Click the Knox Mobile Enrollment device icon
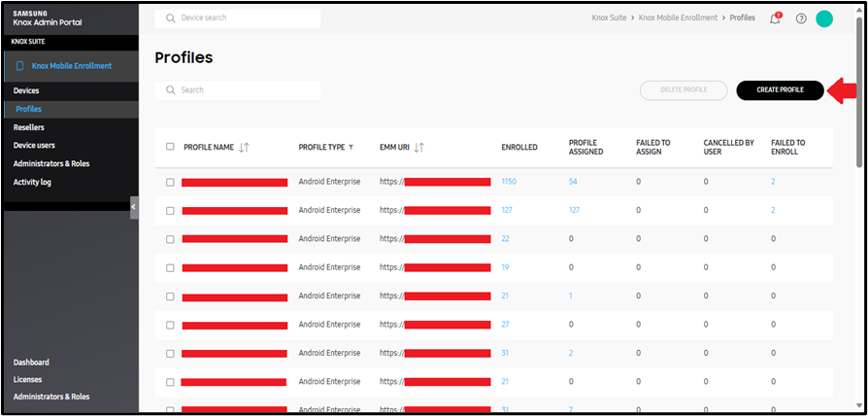Screen dimensions: 868x416 tap(20, 66)
